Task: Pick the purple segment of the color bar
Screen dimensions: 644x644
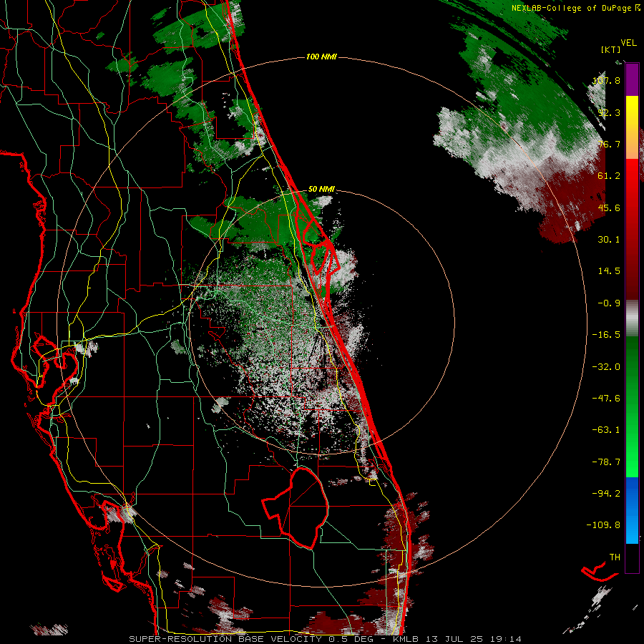Action: point(632,79)
